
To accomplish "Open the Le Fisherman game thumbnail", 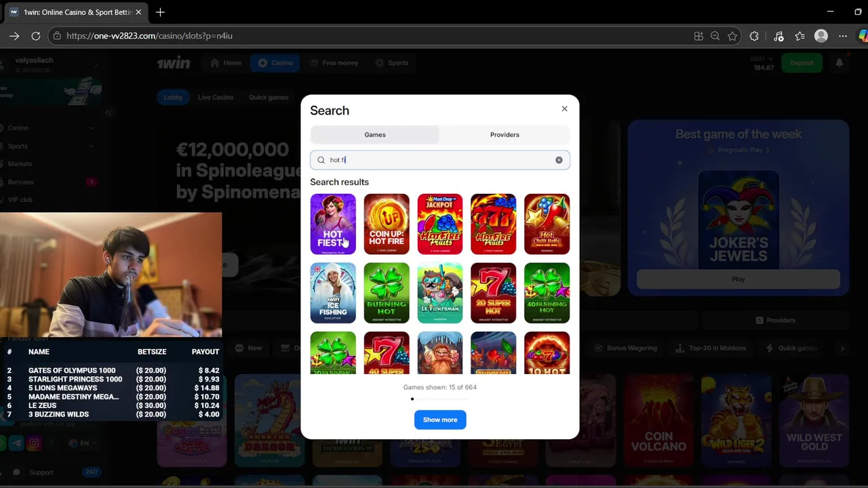I will pyautogui.click(x=440, y=293).
